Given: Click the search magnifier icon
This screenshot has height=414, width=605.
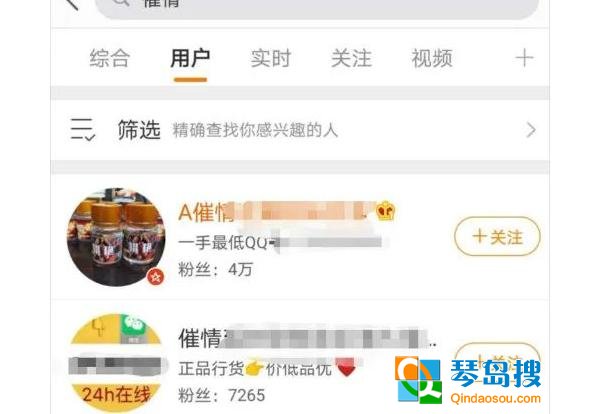Looking at the screenshot, I should 121,2.
